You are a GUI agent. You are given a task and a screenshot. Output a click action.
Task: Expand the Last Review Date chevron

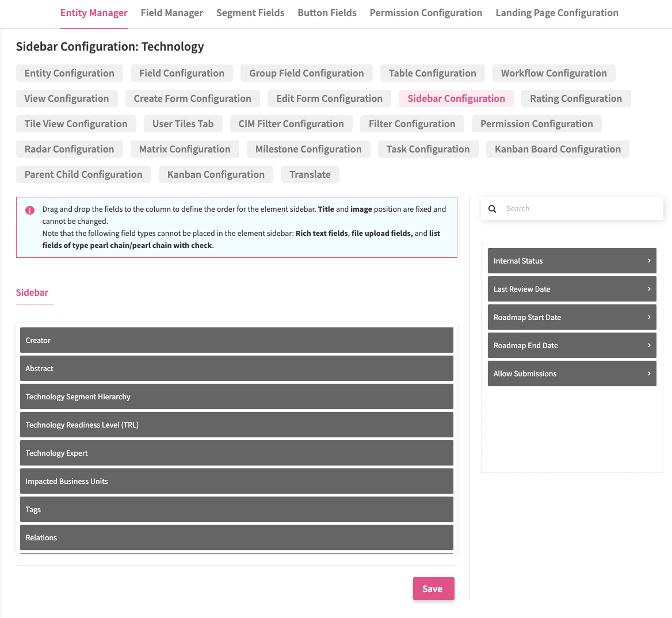click(x=649, y=289)
